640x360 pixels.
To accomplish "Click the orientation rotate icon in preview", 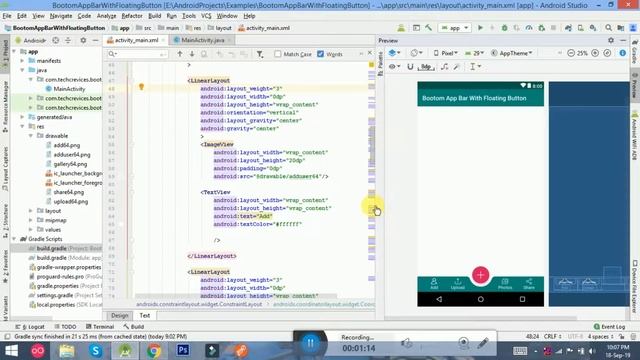I will pyautogui.click(x=416, y=53).
